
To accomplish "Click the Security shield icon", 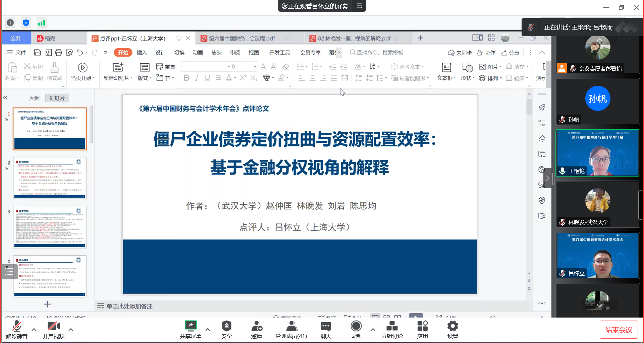I will pyautogui.click(x=226, y=326).
